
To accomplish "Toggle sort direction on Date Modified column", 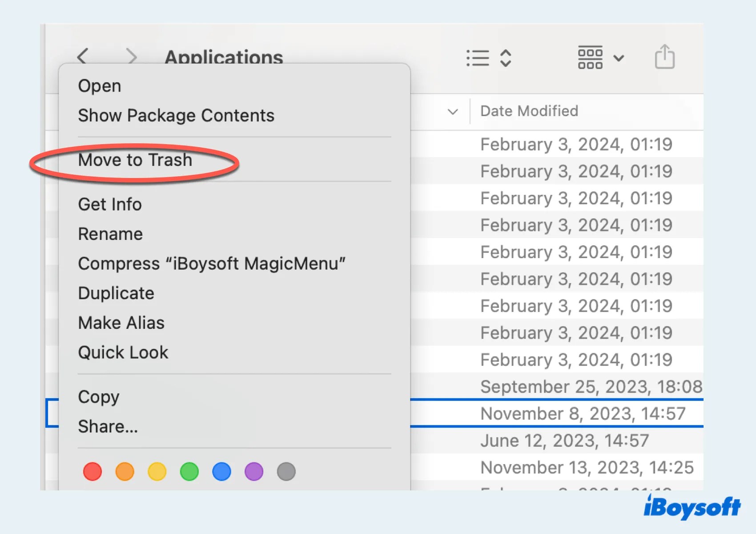I will [529, 111].
